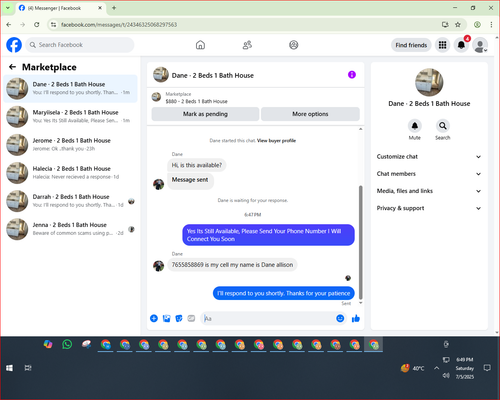Click the chat scrollbar up arrow
The image size is (500, 400).
point(360,129)
